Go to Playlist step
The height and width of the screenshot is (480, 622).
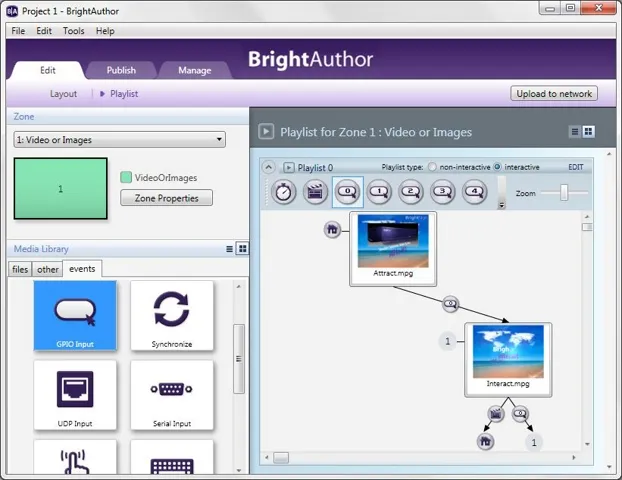(124, 94)
